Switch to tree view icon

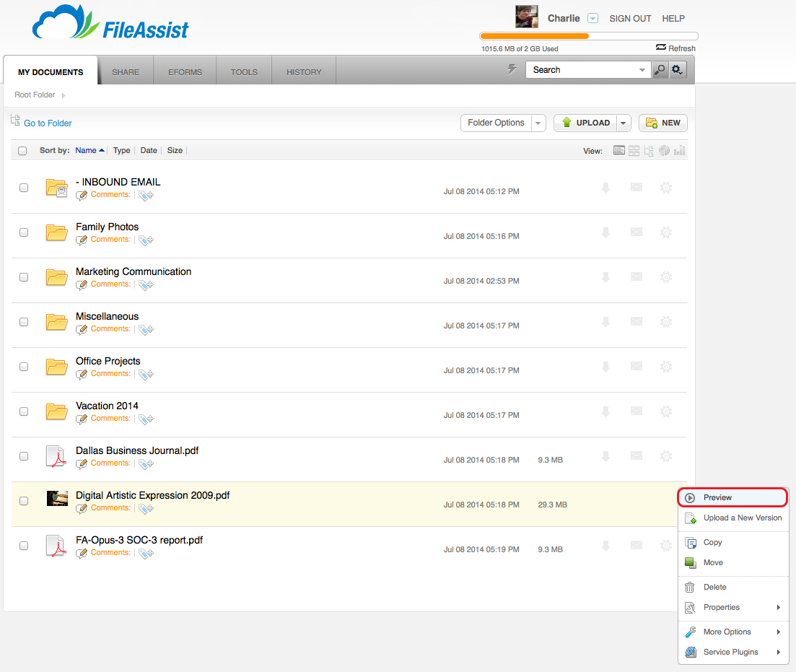(649, 150)
